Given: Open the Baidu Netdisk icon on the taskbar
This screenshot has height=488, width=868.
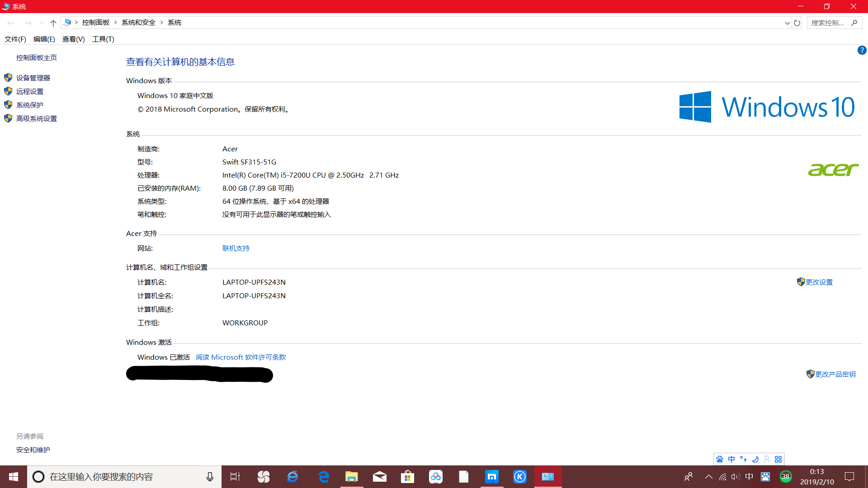Looking at the screenshot, I should [x=436, y=477].
